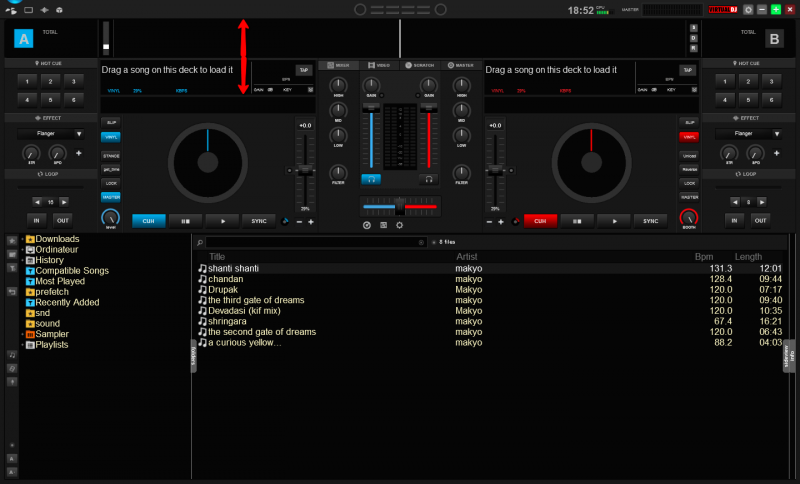Click the deck A letter icon
This screenshot has width=800, height=484.
pyautogui.click(x=24, y=39)
